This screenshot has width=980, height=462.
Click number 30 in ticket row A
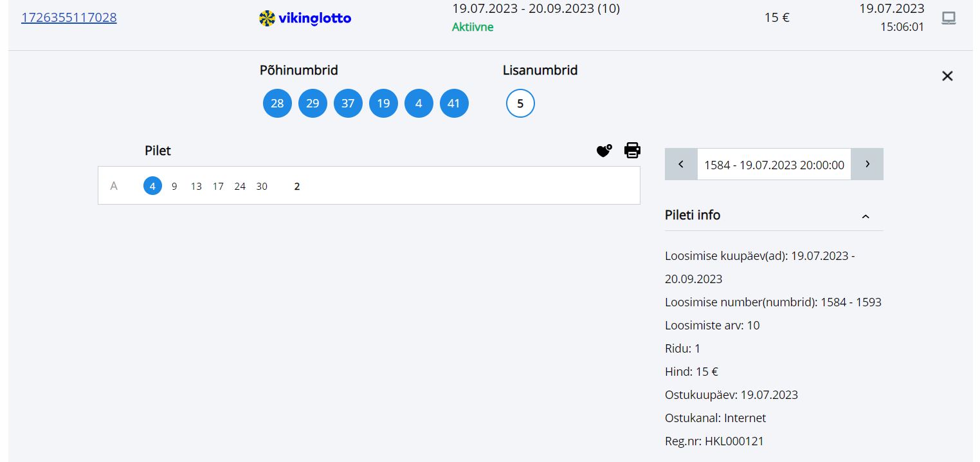point(262,187)
